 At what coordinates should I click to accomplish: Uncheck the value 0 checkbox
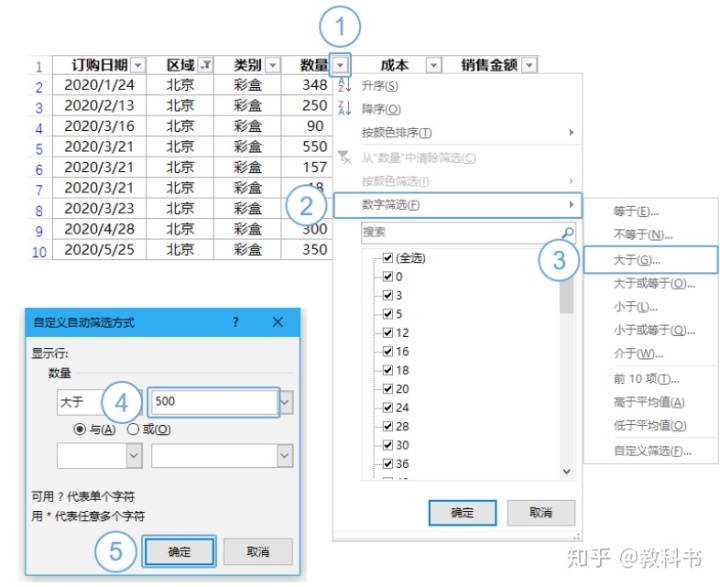(x=388, y=277)
